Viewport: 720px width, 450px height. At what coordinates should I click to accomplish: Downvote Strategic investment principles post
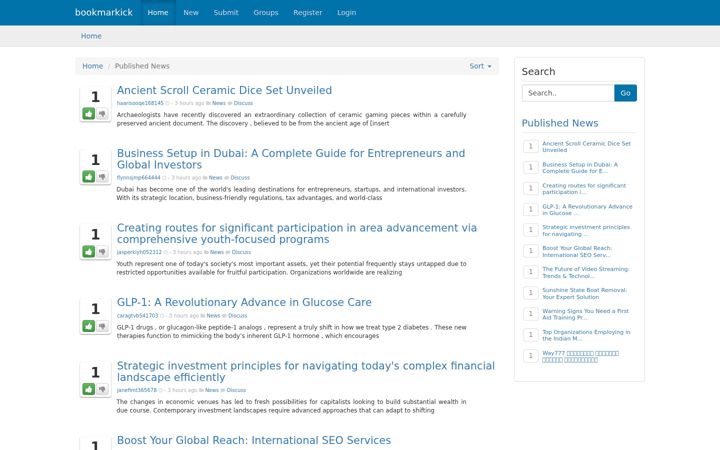tap(102, 389)
